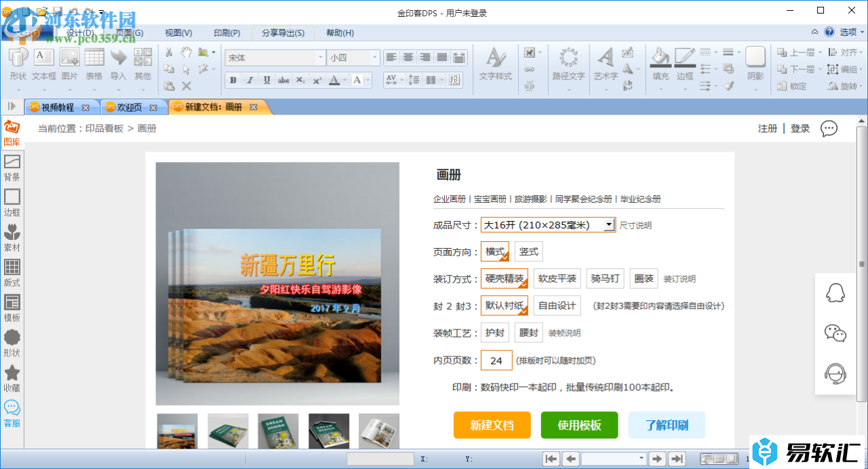Open the 边框 border sidebar panel

coord(12,203)
